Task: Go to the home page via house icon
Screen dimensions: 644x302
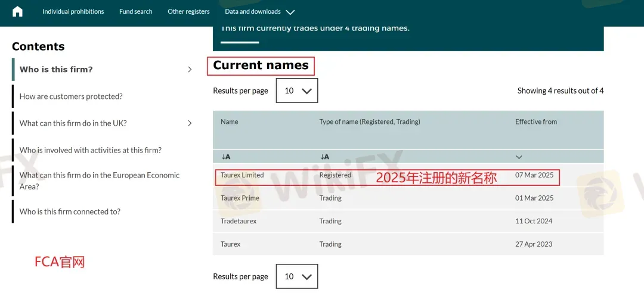Action: (18, 11)
